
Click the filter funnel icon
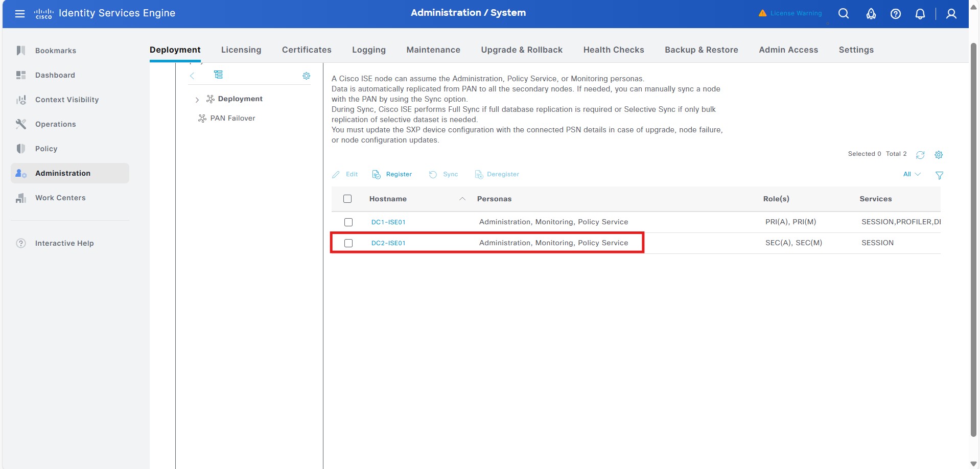click(x=939, y=175)
